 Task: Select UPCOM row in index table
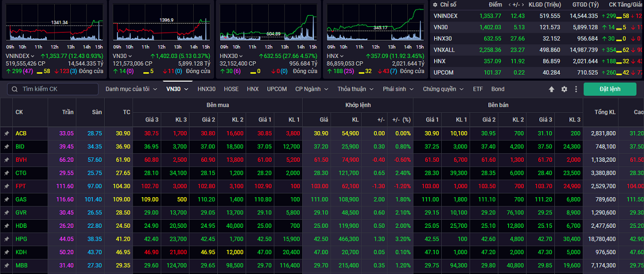[537, 72]
